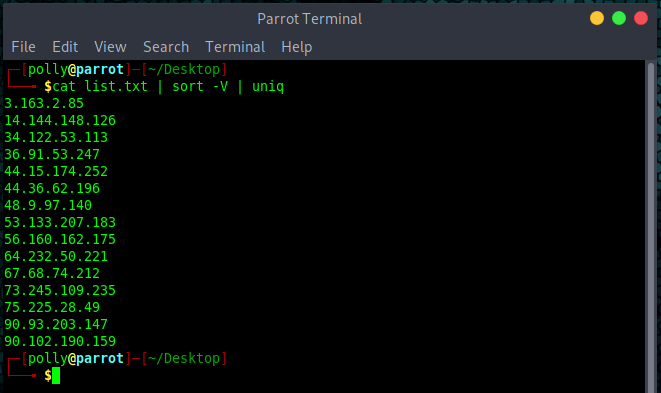Click the list.txt filename in command
This screenshot has width=661, height=393.
tap(116, 86)
